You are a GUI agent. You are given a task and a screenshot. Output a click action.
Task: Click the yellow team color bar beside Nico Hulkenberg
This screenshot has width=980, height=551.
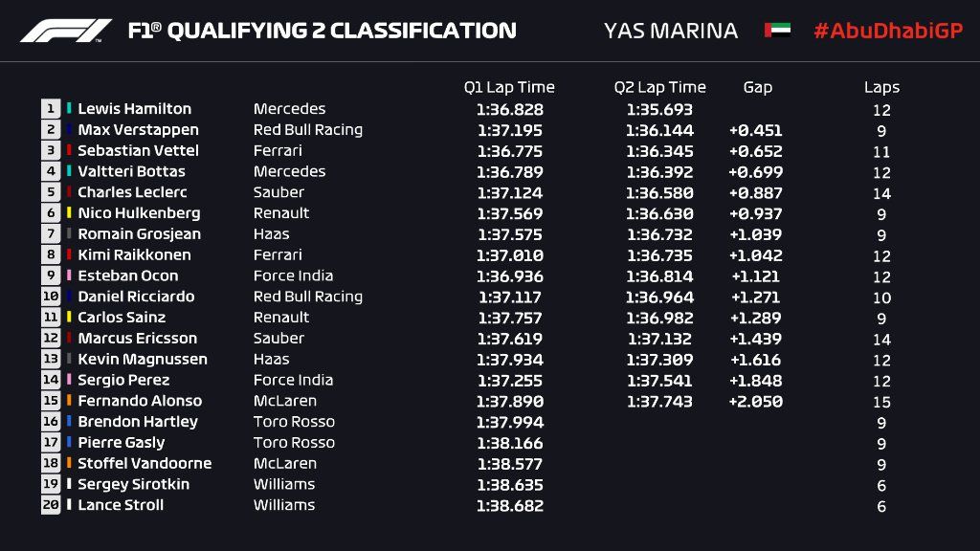[x=70, y=213]
